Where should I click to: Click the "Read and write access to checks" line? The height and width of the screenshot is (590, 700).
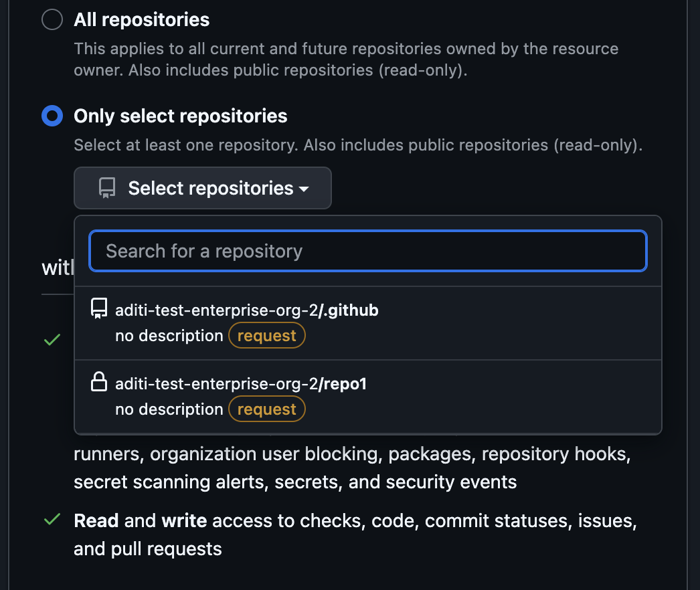click(355, 521)
